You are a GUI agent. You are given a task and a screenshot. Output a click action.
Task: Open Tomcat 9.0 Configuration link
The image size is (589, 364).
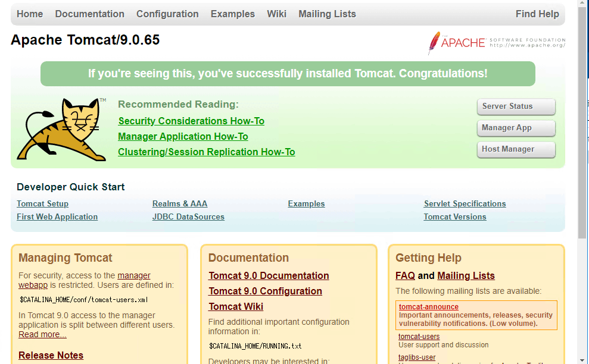point(265,291)
